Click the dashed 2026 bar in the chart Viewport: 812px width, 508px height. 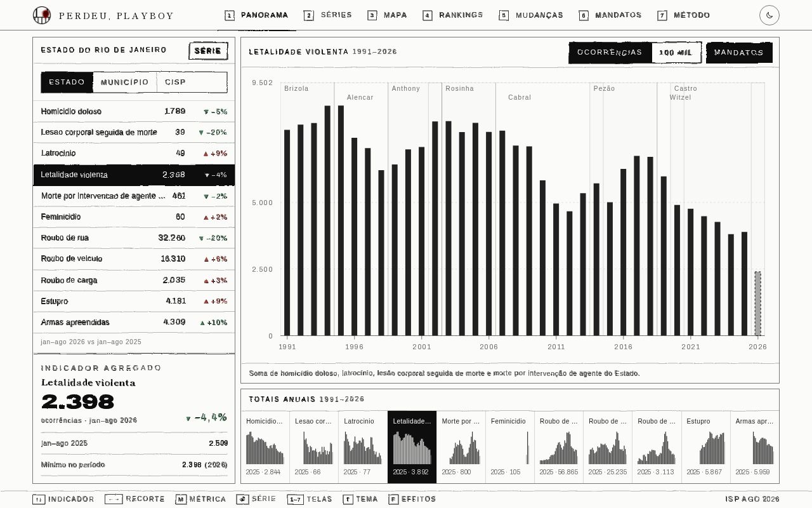click(x=757, y=304)
